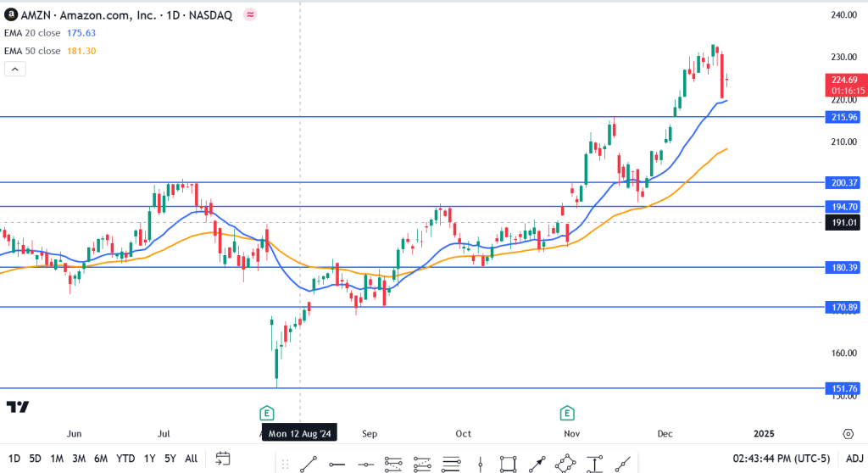This screenshot has width=868, height=473.
Task: Select the 6M range tab
Action: click(100, 459)
